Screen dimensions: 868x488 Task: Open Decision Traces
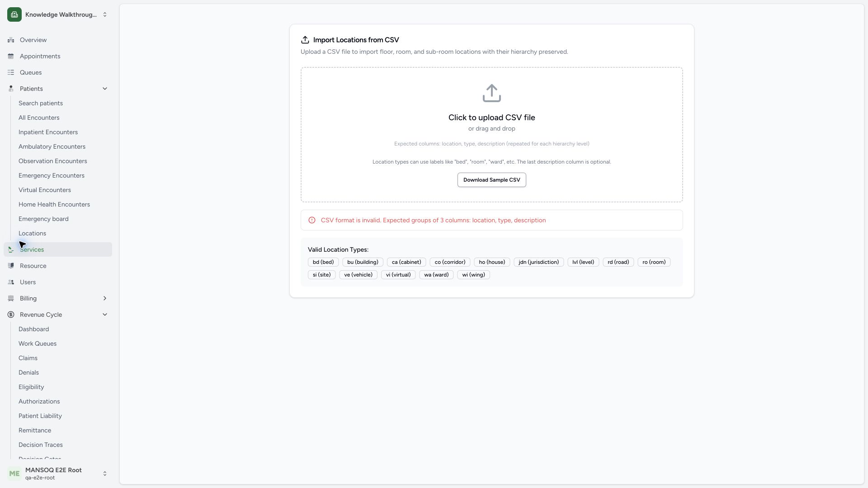pyautogui.click(x=41, y=445)
